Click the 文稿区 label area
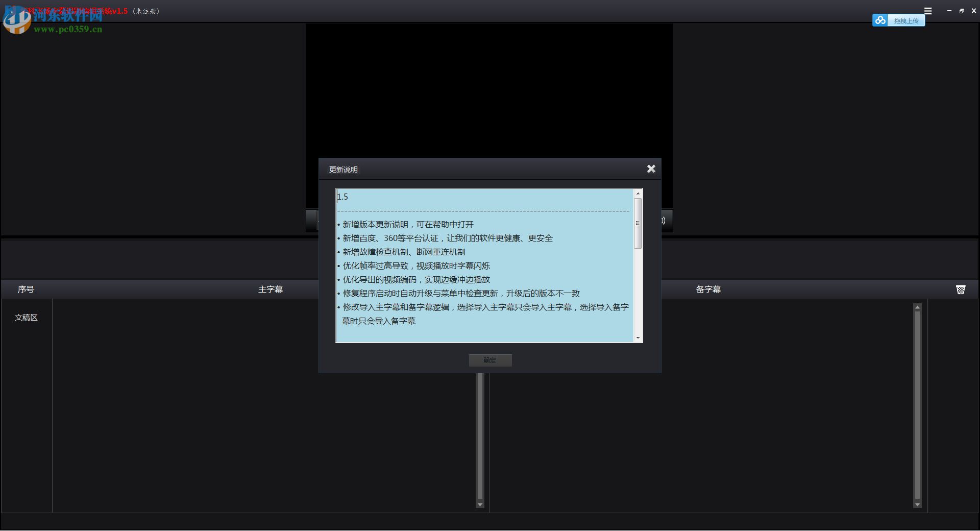Screen dimensions: 980x531 (x=26, y=317)
